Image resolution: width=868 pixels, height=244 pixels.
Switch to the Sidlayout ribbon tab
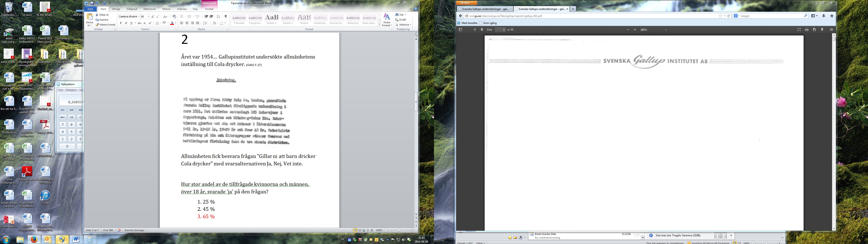tap(132, 9)
